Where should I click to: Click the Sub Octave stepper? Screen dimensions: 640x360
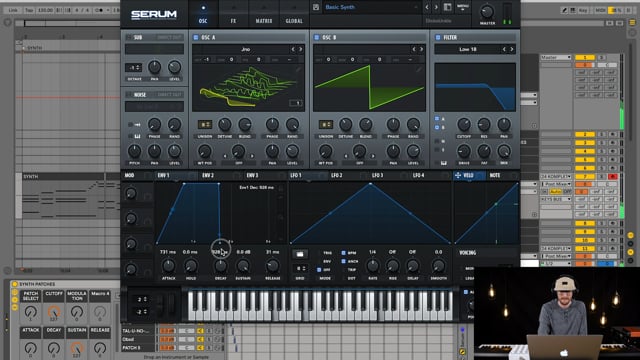tap(134, 67)
